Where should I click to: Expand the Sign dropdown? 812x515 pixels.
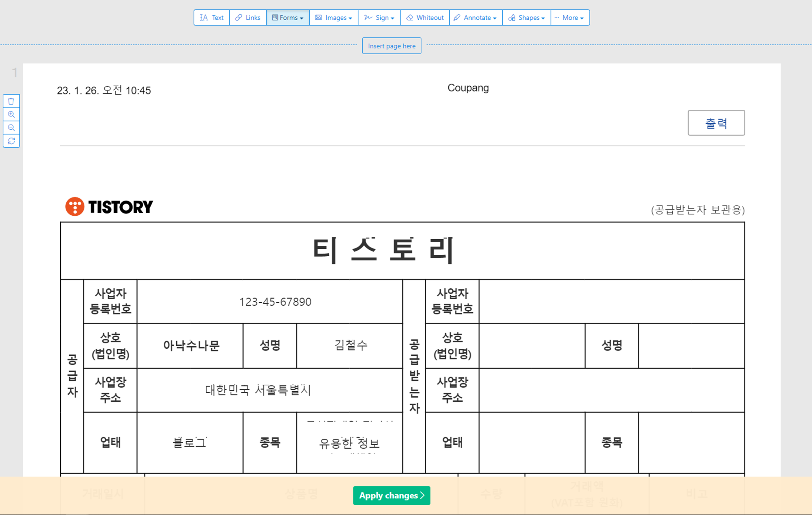tap(379, 18)
